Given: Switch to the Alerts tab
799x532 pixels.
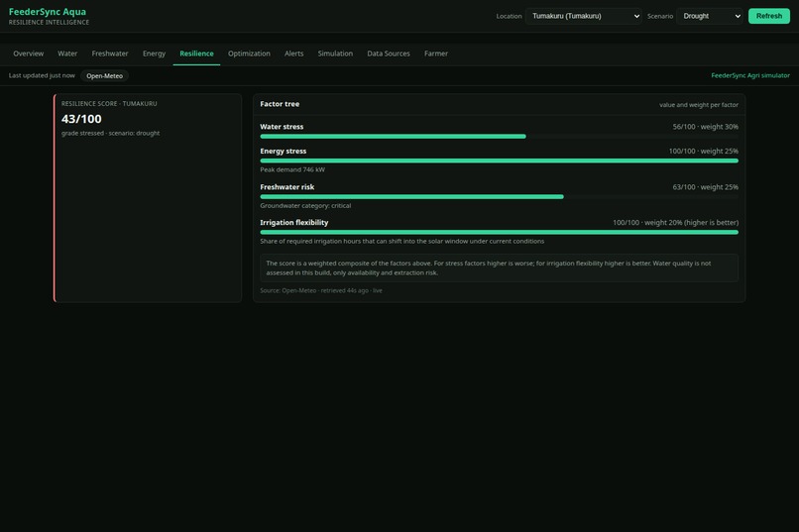Looking at the screenshot, I should pos(294,53).
